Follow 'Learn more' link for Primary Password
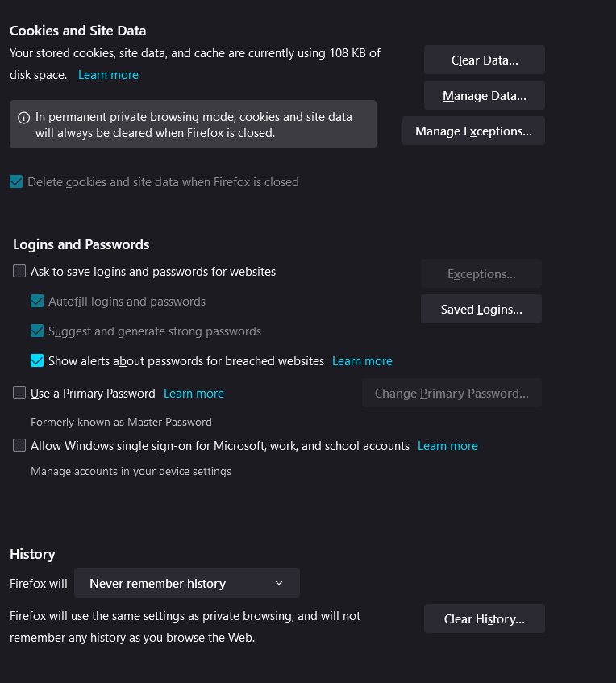The height and width of the screenshot is (683, 616). [x=194, y=394]
